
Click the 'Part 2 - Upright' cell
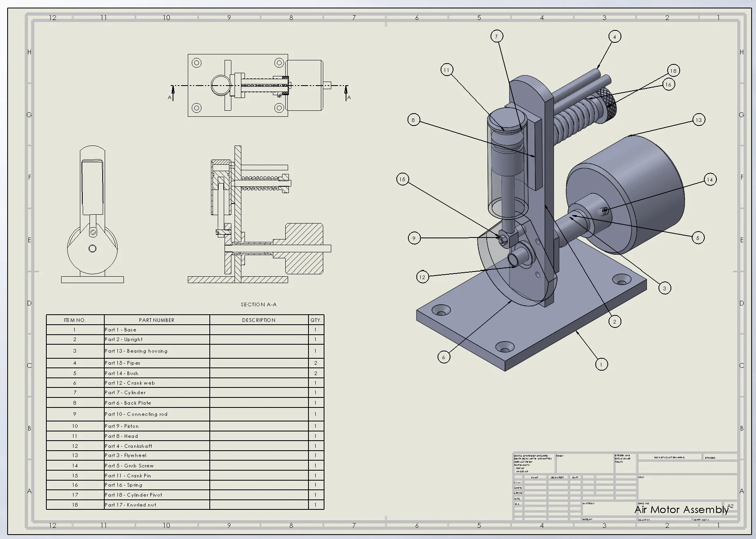157,339
